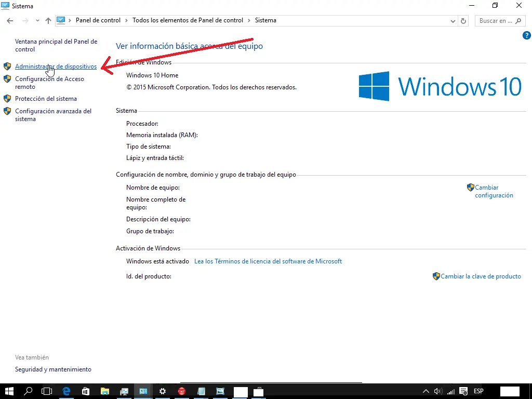The width and height of the screenshot is (532, 399).
Task: Open Settings gear on taskbar
Action: pos(163,391)
